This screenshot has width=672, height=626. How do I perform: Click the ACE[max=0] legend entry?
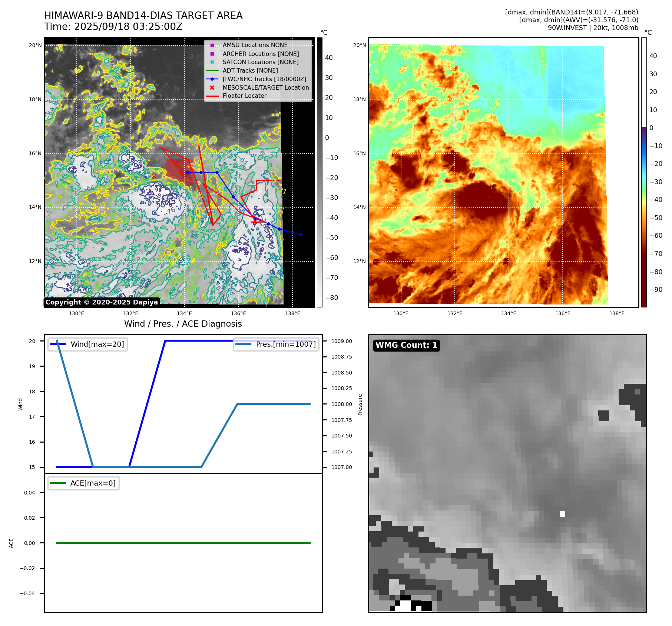point(83,483)
